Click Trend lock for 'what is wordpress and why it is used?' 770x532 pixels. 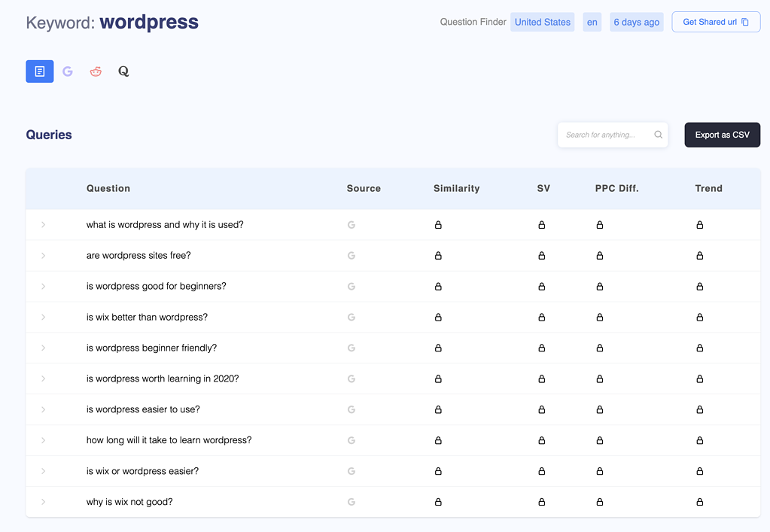click(x=700, y=225)
